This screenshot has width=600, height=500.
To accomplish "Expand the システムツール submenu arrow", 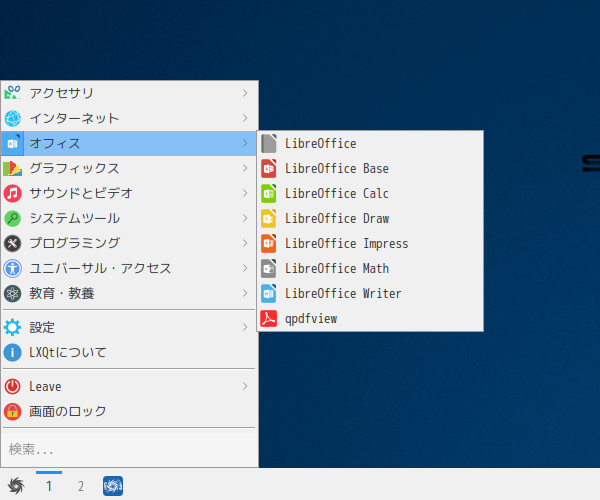I will coord(245,218).
